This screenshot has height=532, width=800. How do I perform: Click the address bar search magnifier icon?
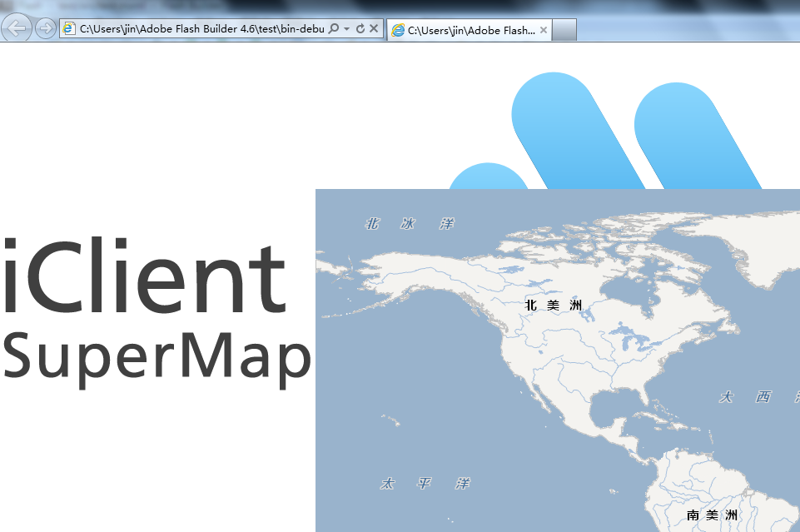333,28
